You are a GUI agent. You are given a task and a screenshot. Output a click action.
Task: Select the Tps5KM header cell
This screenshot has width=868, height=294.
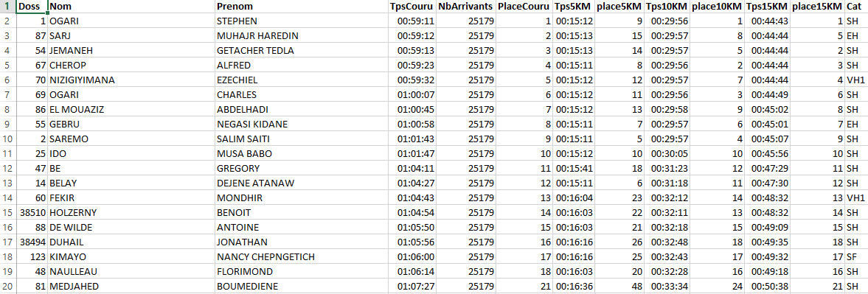tap(574, 7)
